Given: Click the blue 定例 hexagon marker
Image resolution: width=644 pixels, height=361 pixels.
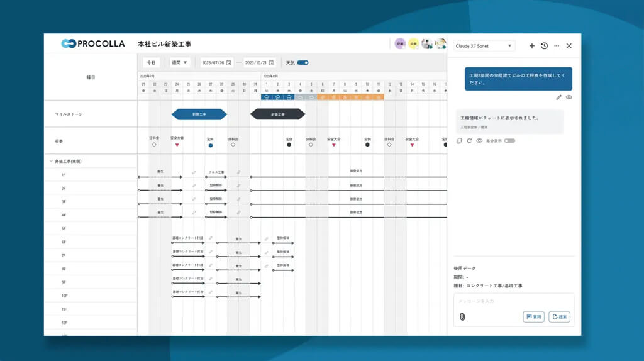Looking at the screenshot, I should tap(211, 145).
